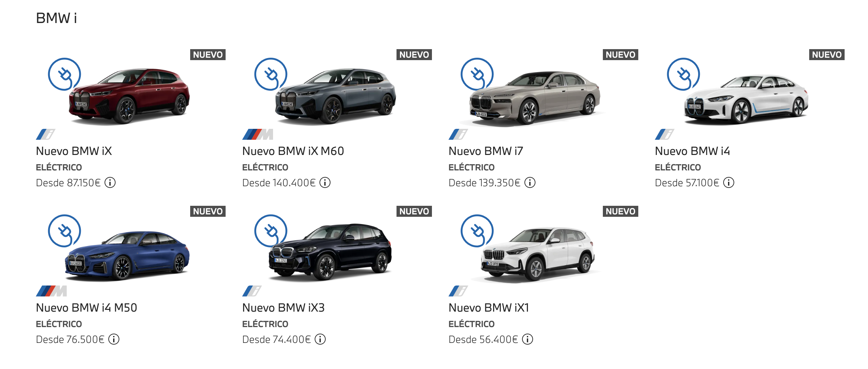Click electric plug icon on iX card

pos(64,74)
